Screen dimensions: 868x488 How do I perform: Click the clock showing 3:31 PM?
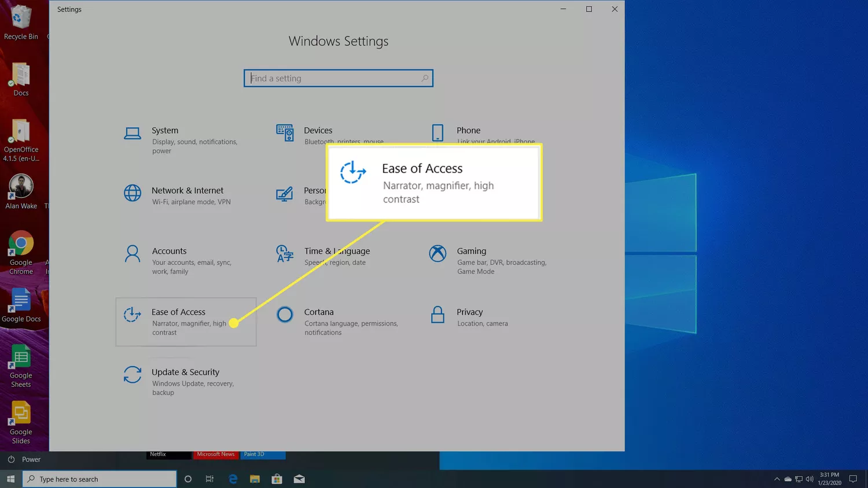[x=829, y=479]
